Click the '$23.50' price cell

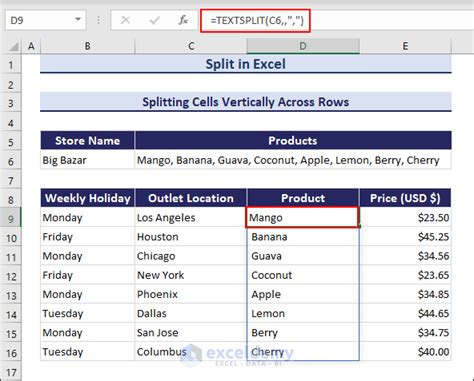[405, 218]
